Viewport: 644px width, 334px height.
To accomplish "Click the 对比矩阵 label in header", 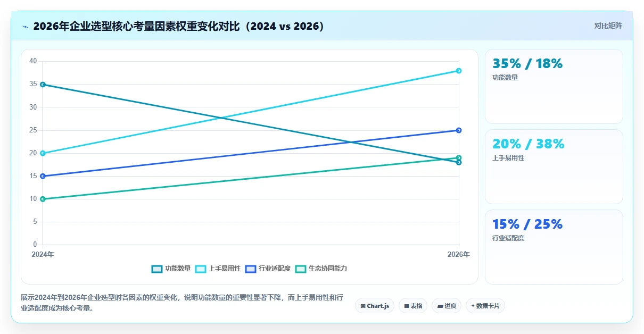I will (608, 26).
